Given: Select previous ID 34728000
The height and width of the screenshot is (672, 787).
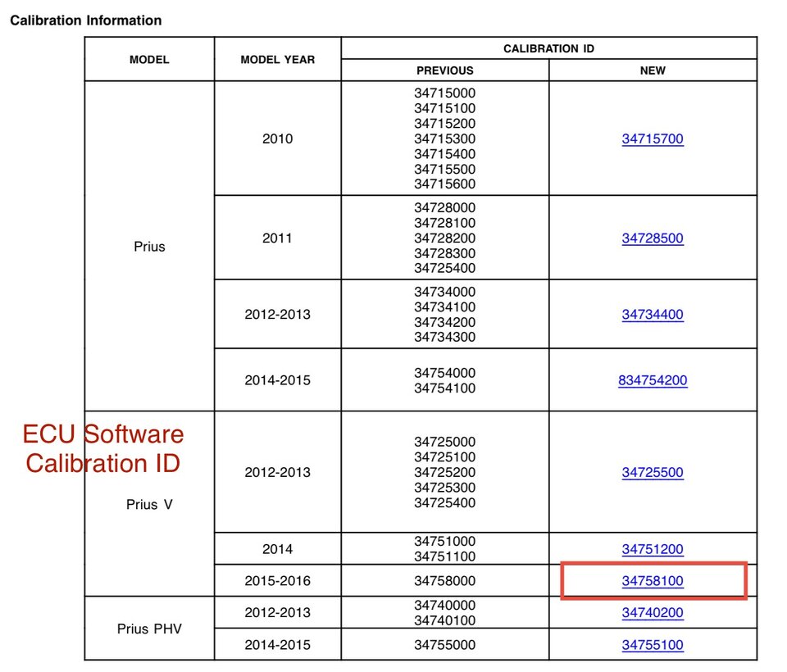Looking at the screenshot, I should click(x=444, y=208).
